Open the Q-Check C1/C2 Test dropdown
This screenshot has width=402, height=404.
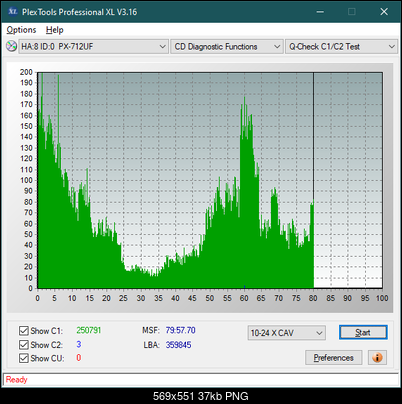click(x=341, y=47)
